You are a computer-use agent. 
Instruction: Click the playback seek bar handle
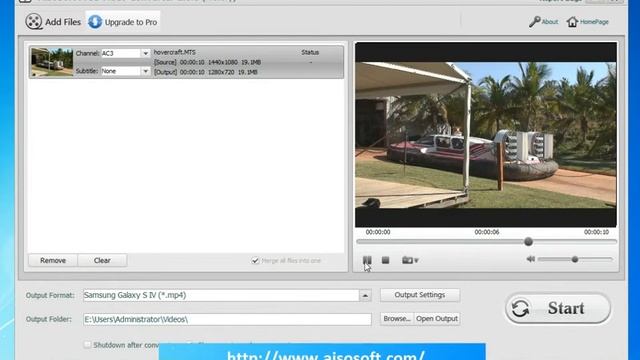(528, 242)
